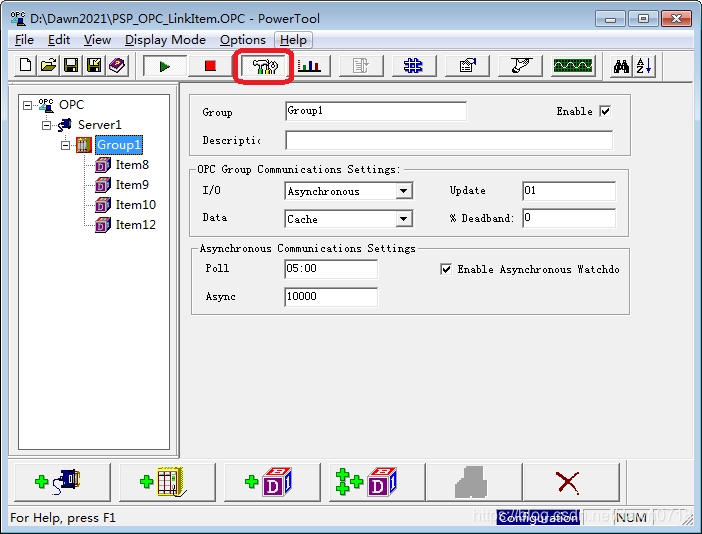Click the Async timeout field showing 10000
The width and height of the screenshot is (702, 534).
tap(331, 297)
